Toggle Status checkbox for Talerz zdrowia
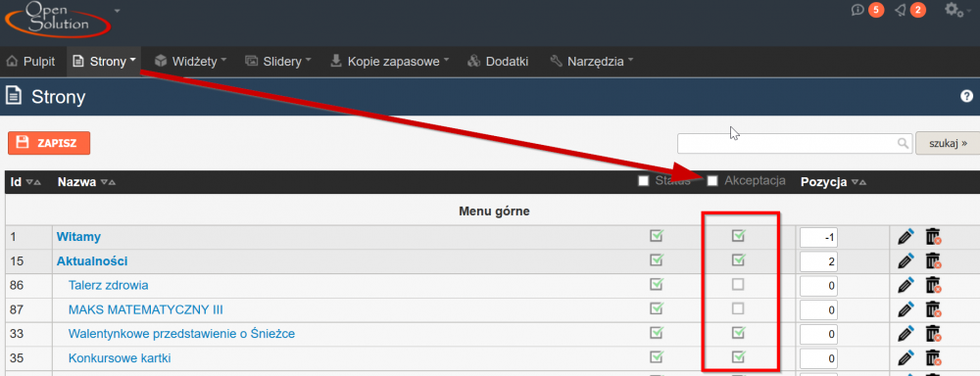This screenshot has height=376, width=980. point(657,284)
